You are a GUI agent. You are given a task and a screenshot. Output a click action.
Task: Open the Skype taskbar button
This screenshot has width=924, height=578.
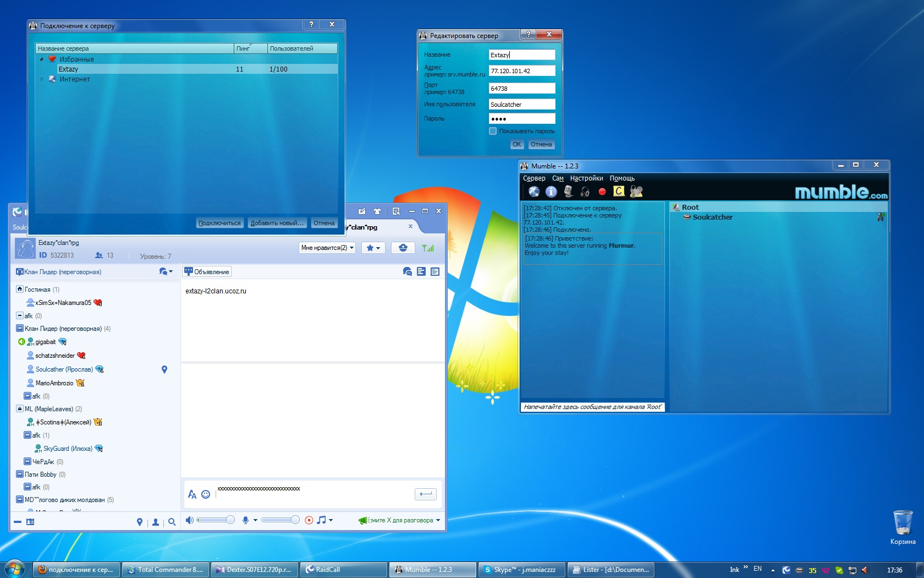pyautogui.click(x=521, y=570)
